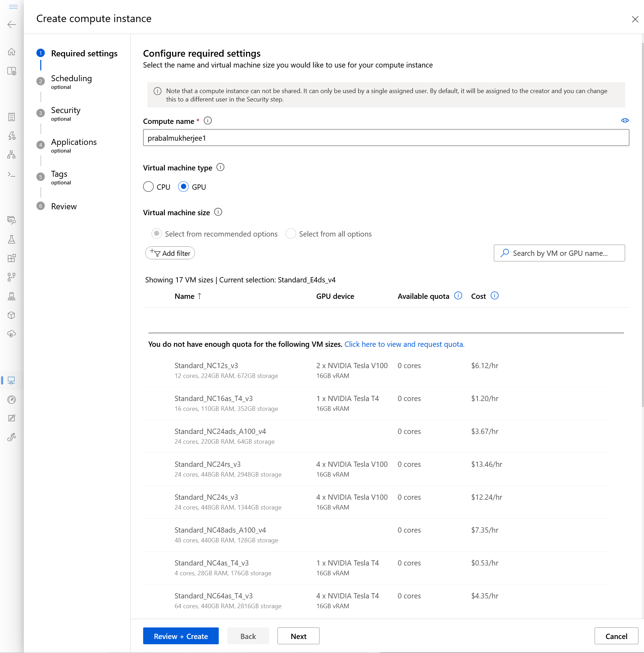Choose Select from all options radio
Viewport: 644px width, 653px height.
pos(291,233)
